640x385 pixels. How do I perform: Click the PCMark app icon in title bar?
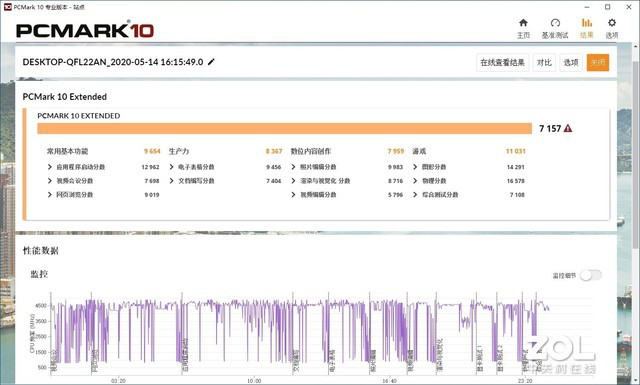click(x=7, y=7)
